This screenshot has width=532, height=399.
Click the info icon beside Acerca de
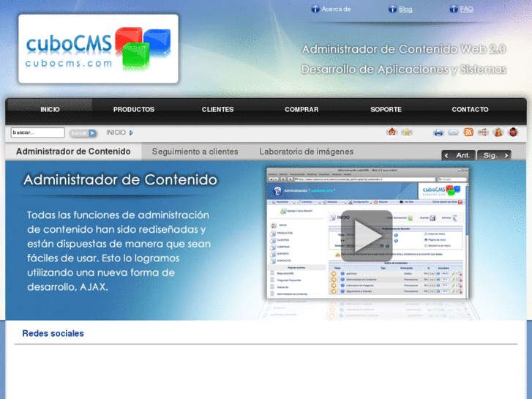click(315, 10)
